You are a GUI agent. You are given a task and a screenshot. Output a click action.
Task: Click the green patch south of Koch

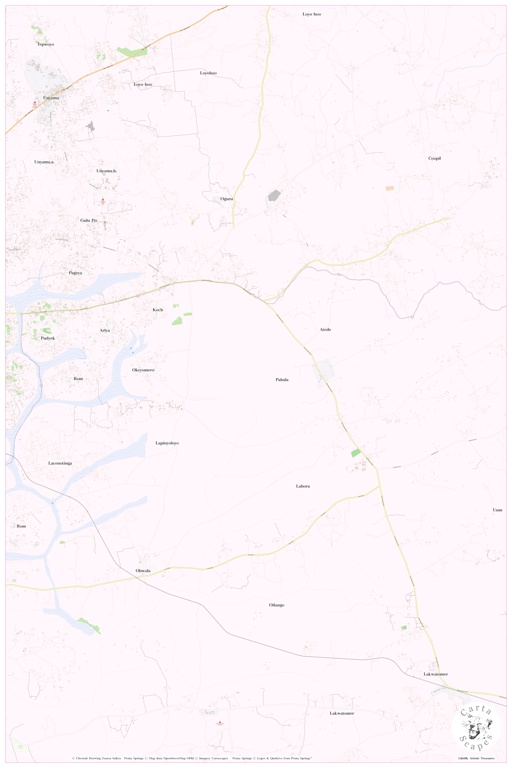click(x=177, y=321)
